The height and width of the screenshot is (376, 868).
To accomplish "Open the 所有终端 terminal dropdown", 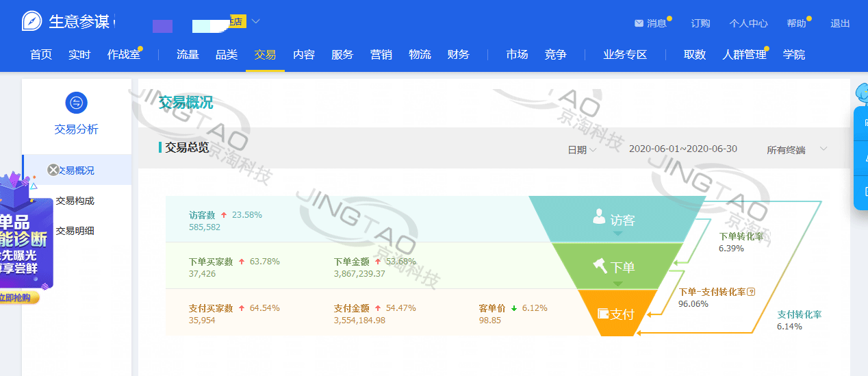I will 797,149.
